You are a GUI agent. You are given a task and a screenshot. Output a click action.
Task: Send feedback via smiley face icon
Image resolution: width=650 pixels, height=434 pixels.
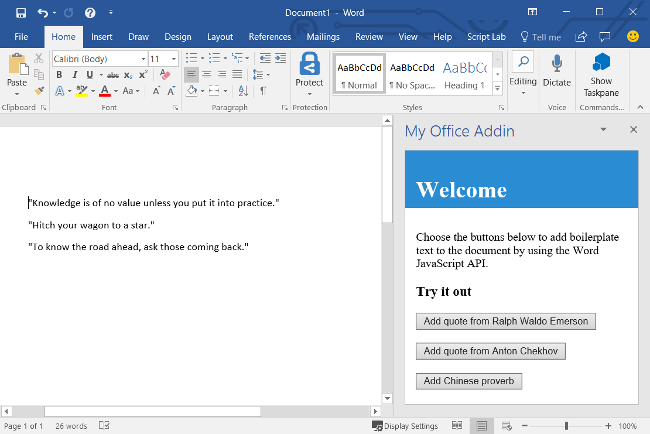click(x=633, y=36)
